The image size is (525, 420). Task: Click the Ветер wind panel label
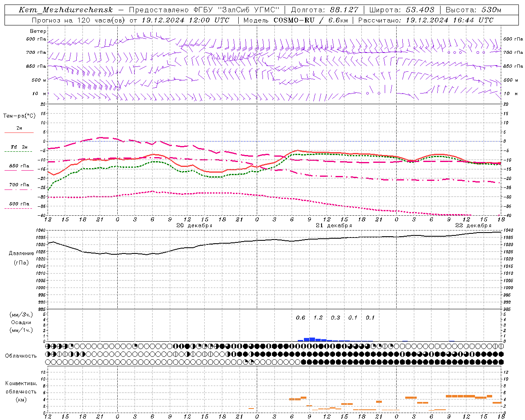[38, 31]
